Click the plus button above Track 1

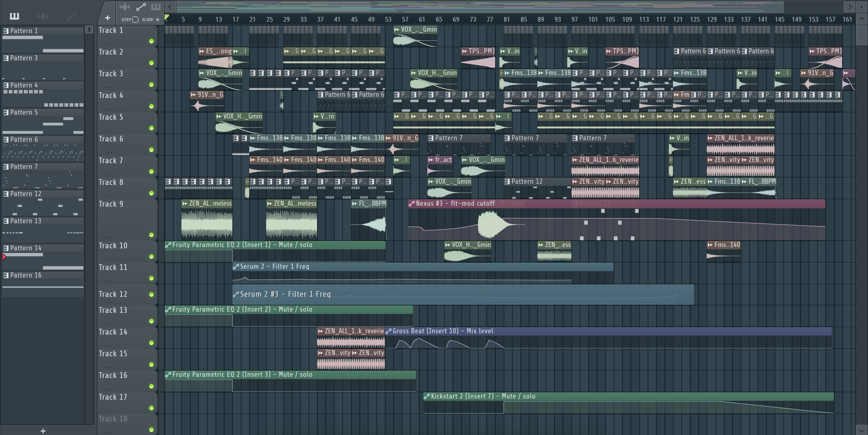[x=108, y=18]
